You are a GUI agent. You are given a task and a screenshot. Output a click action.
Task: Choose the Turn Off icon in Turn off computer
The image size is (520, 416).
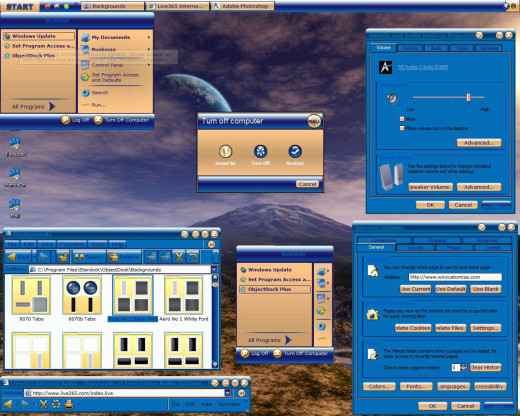[x=260, y=151]
